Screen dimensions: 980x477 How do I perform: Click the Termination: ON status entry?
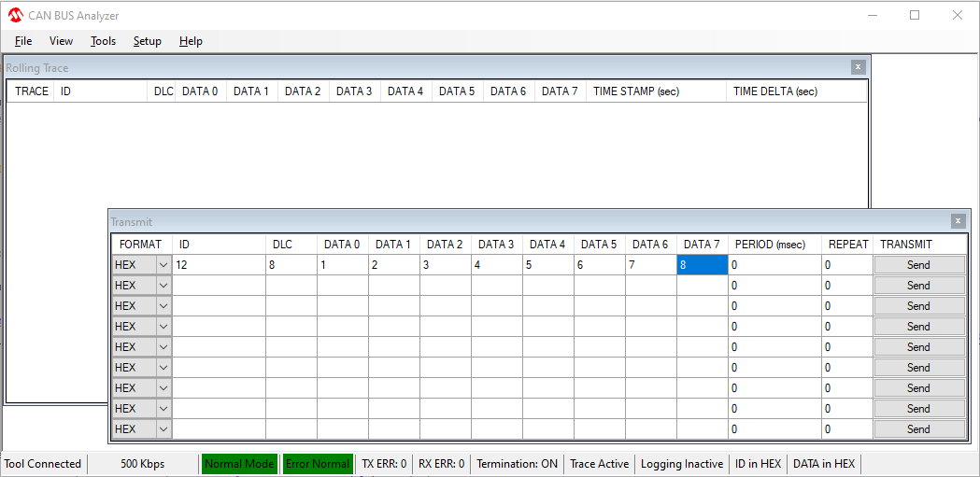point(517,464)
